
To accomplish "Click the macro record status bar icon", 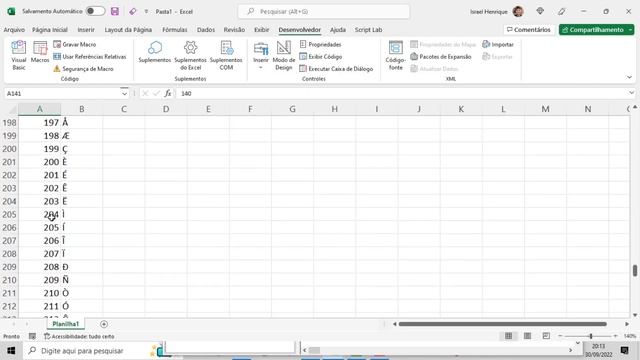I will pos(32,336).
